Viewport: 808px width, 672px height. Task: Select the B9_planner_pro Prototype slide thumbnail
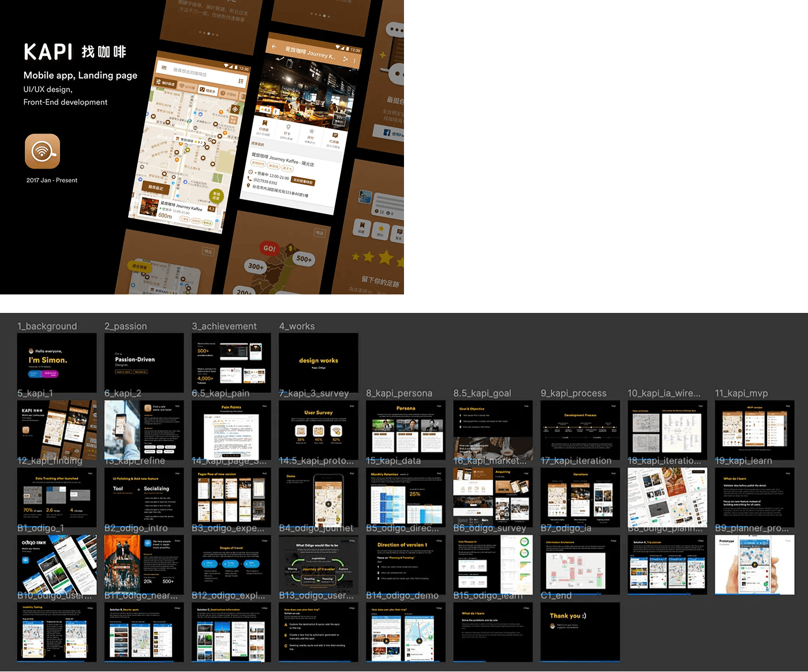(x=754, y=565)
